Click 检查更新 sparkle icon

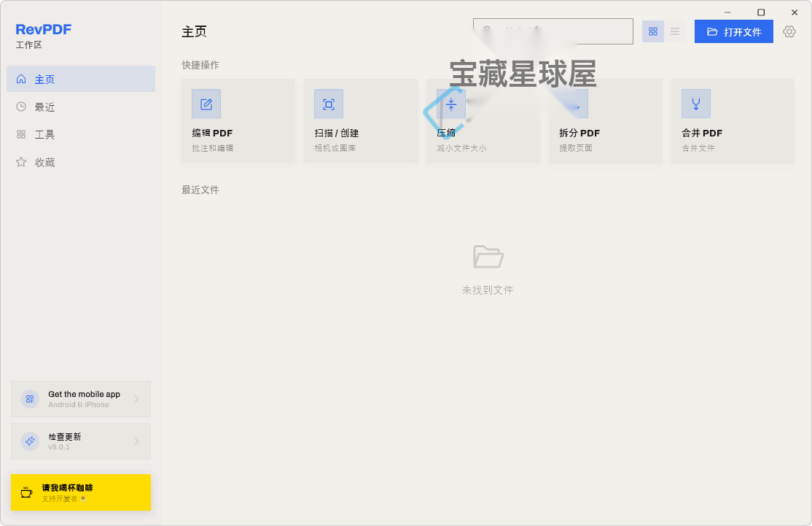click(x=30, y=441)
